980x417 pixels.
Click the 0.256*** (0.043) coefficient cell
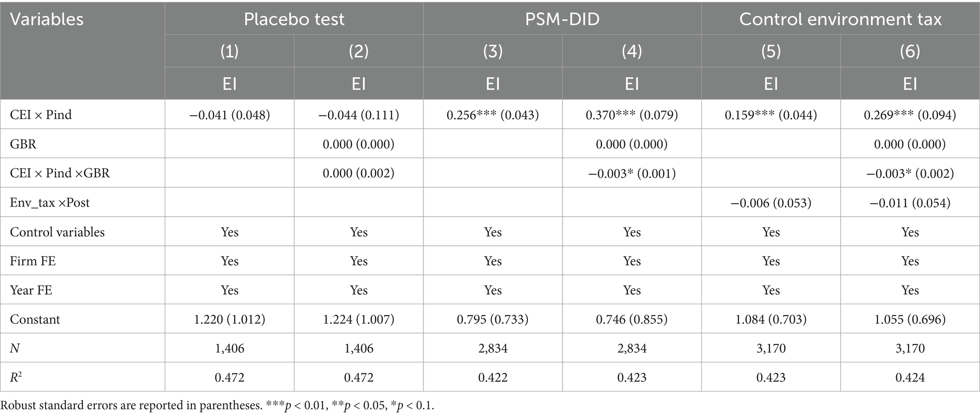(x=493, y=115)
